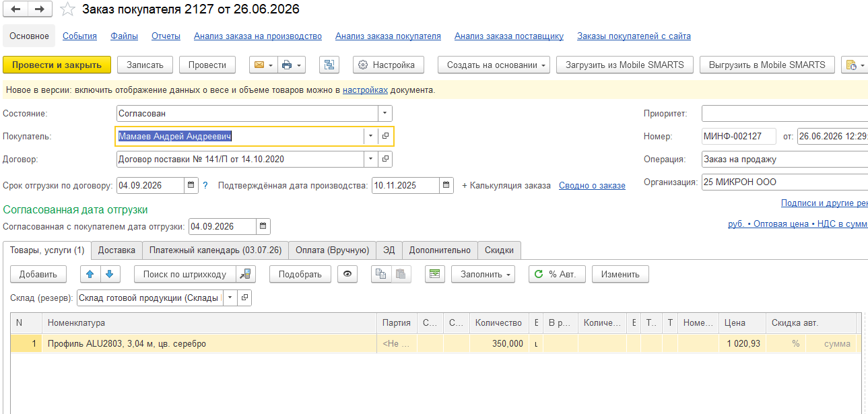Expand the Покупатель dropdown list
Viewport: 868px width, 414px height.
[371, 136]
